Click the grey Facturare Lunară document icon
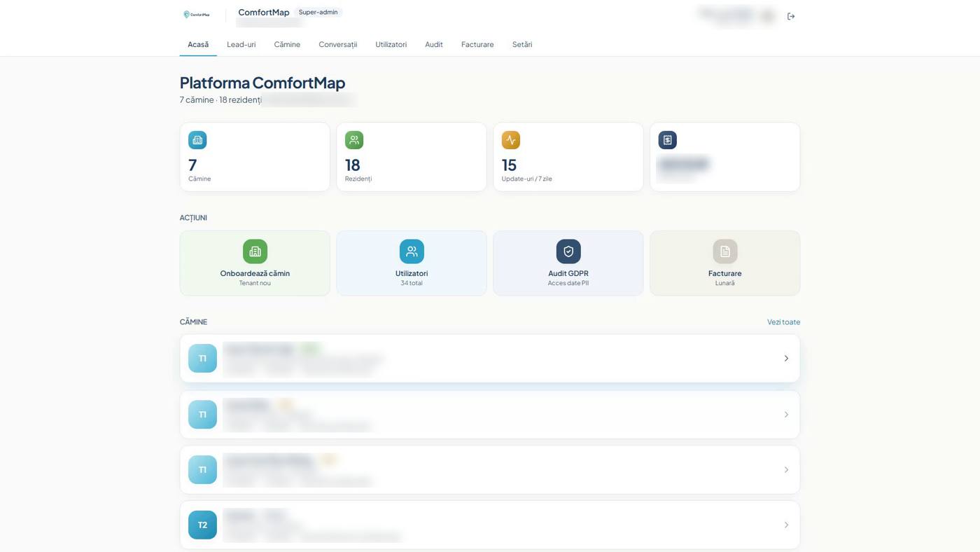The height and width of the screenshot is (552, 980). [x=725, y=251]
